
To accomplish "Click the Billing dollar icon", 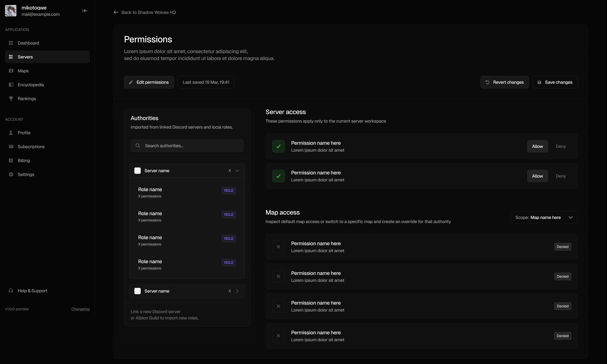I will click(x=11, y=160).
